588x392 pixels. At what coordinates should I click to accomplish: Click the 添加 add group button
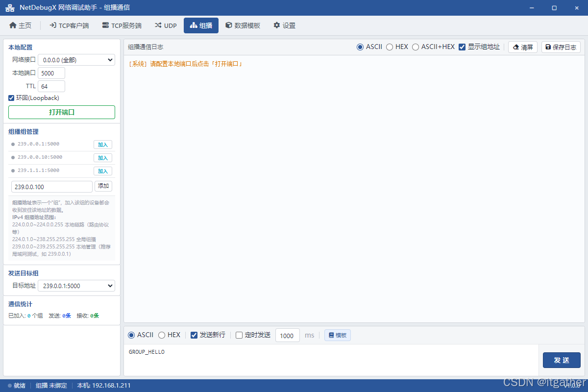click(x=103, y=186)
